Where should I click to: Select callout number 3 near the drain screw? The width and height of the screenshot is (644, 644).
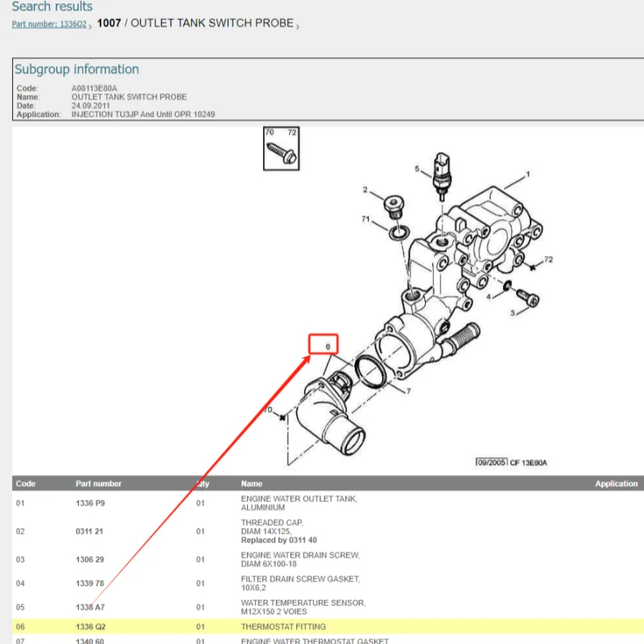(x=512, y=313)
